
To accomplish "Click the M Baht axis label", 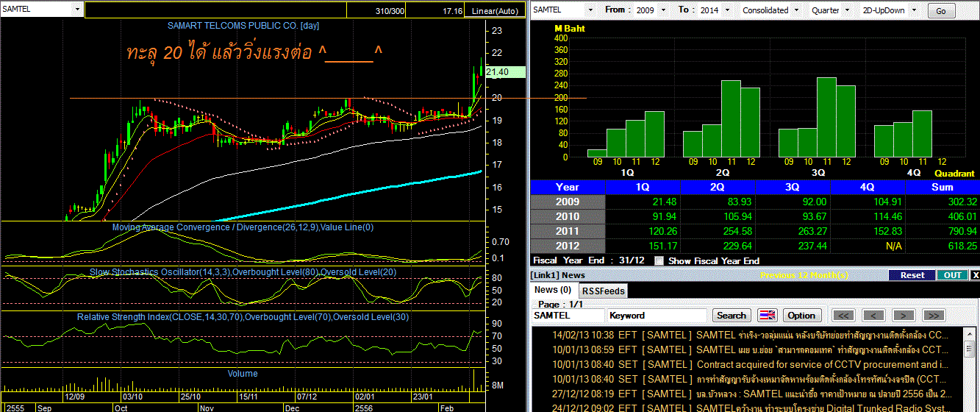I will (571, 29).
